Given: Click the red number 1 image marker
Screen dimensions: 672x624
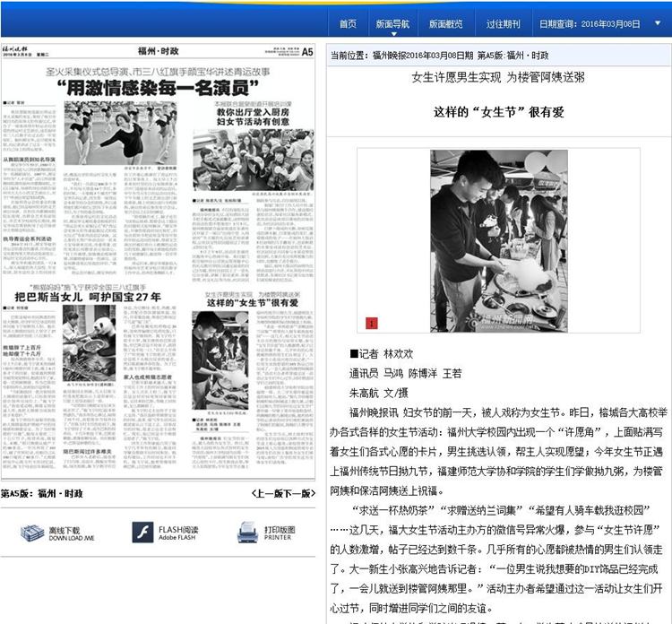Looking at the screenshot, I should click(x=372, y=323).
